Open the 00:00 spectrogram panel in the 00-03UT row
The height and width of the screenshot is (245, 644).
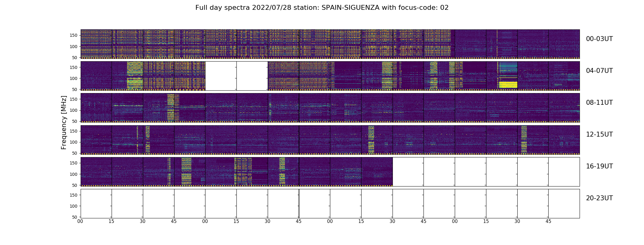click(x=96, y=44)
